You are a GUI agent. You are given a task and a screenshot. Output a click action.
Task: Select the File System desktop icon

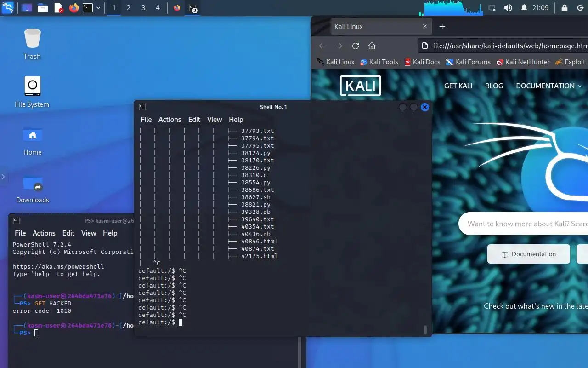point(32,92)
